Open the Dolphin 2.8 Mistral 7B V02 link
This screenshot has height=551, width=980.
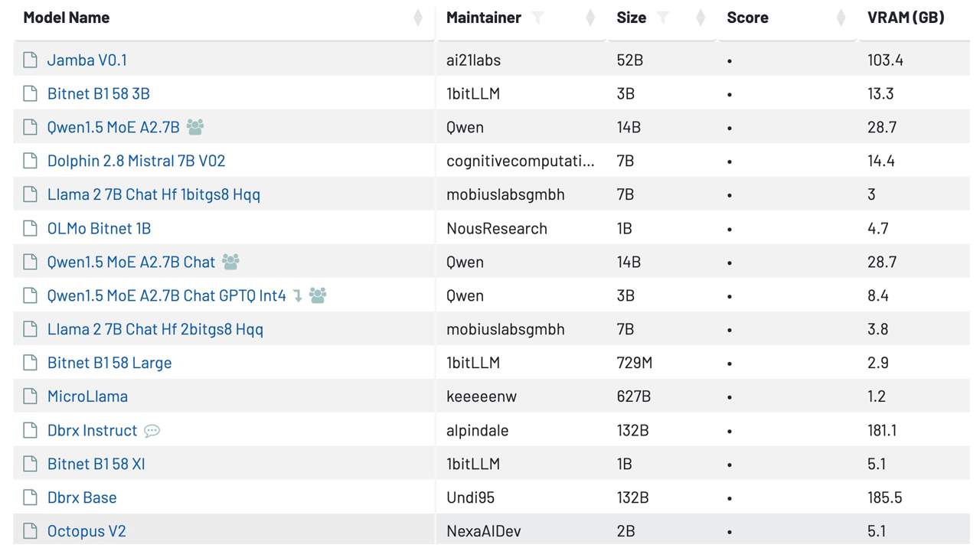[136, 161]
